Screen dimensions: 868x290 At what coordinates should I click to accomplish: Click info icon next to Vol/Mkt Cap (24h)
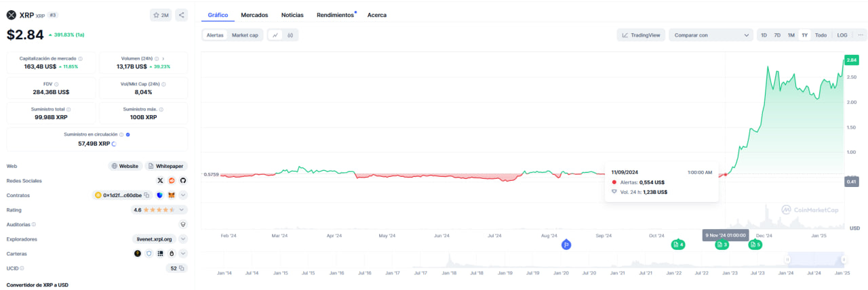163,84
